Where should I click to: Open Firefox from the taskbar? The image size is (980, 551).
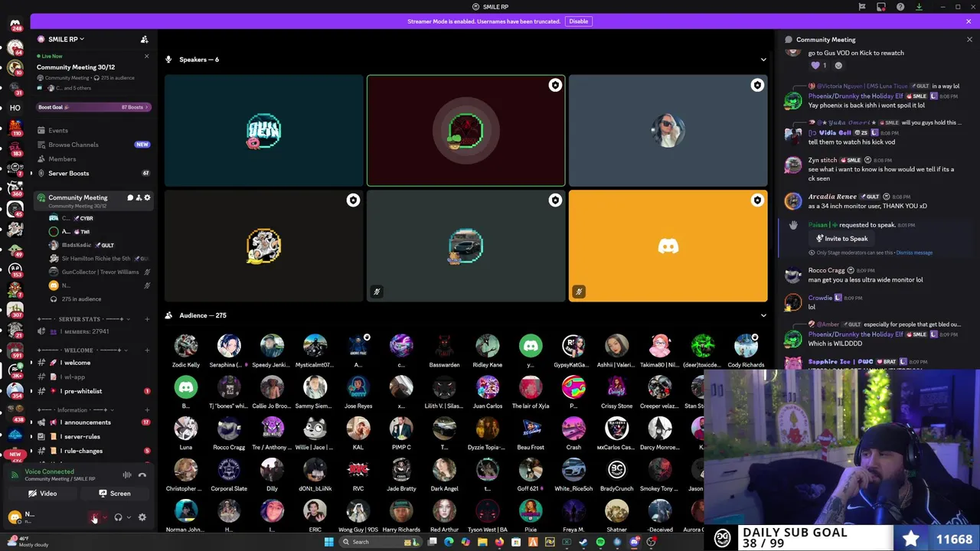[499, 542]
